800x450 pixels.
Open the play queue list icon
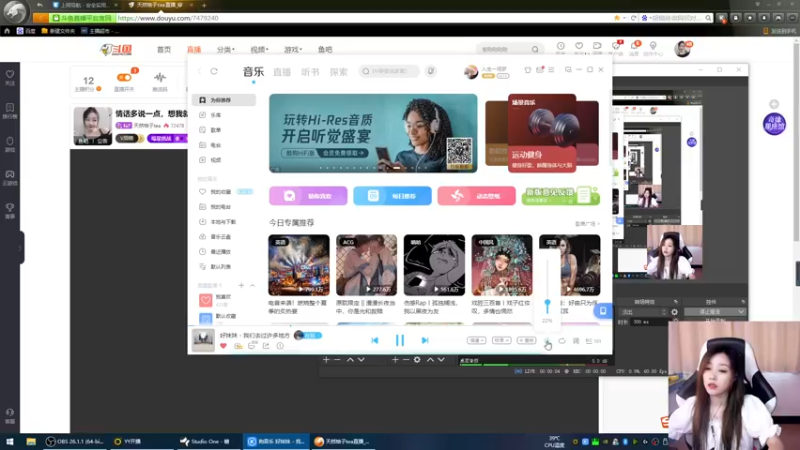point(593,341)
